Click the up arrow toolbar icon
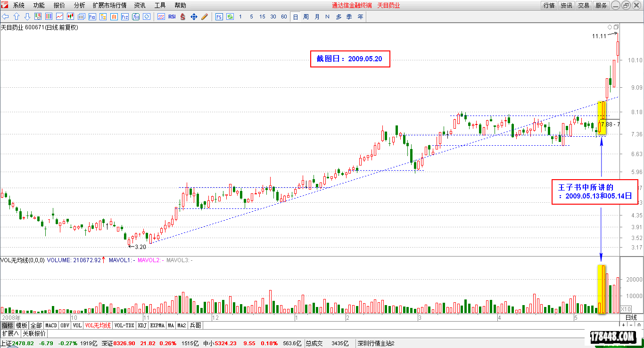 pos(17,17)
